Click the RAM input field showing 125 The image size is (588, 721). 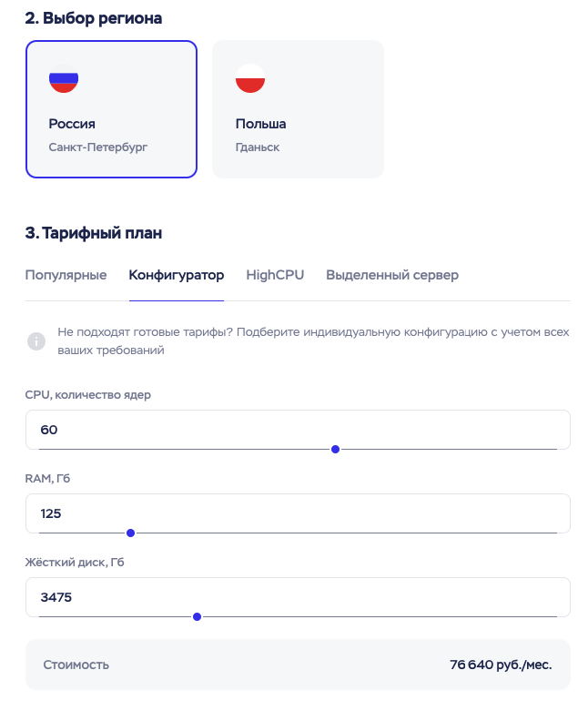point(298,513)
